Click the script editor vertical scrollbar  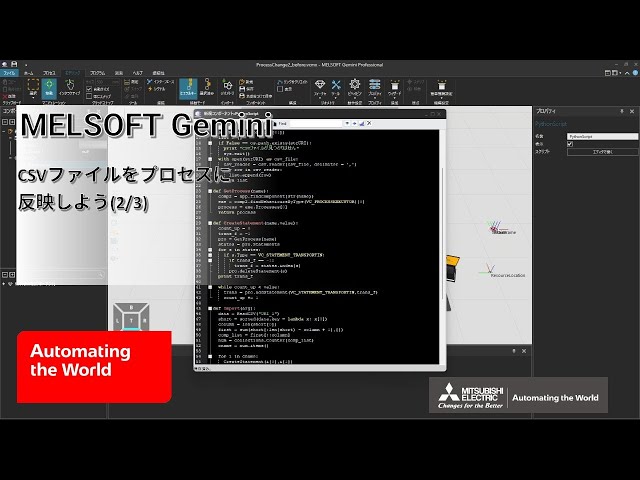coord(443,233)
